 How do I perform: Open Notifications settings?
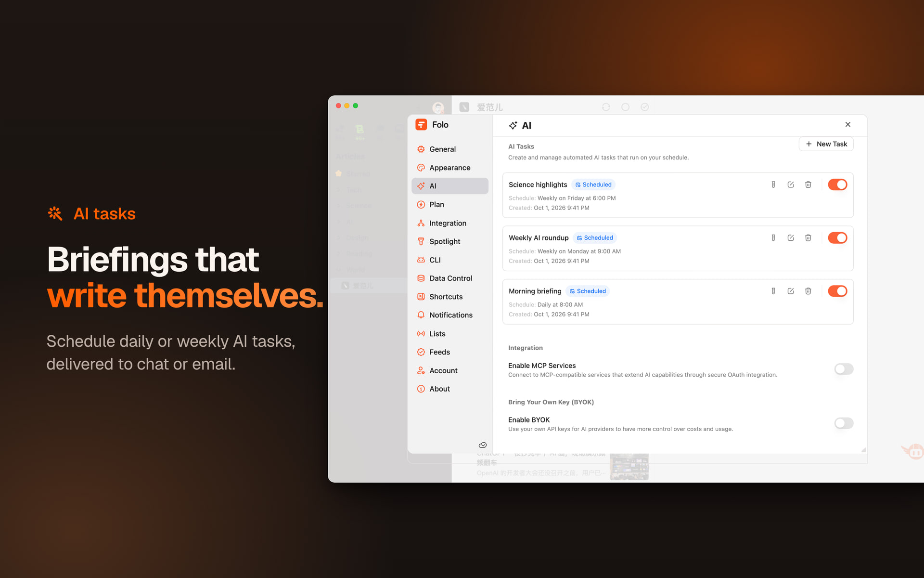[449, 315]
